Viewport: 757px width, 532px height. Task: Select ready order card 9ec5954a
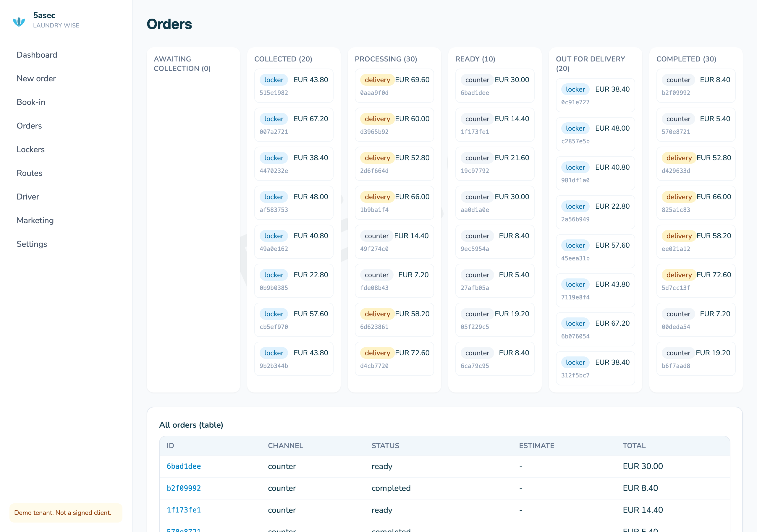[495, 241]
